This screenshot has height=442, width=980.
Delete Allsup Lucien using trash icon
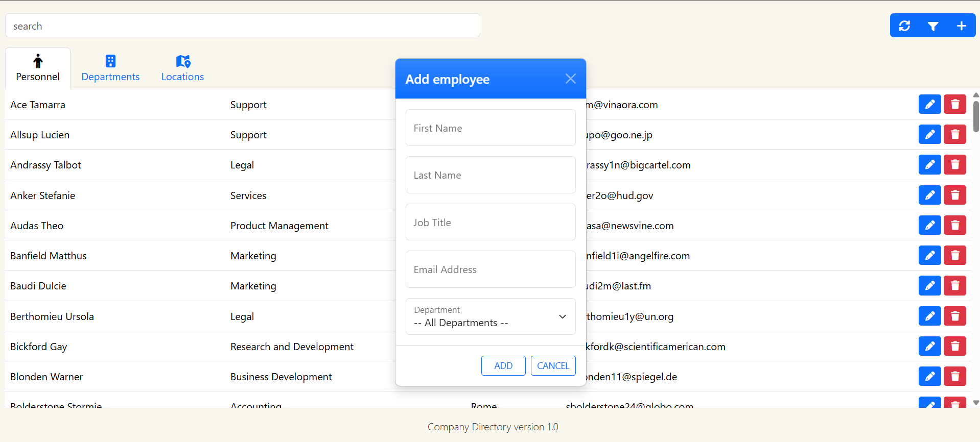[x=954, y=135]
